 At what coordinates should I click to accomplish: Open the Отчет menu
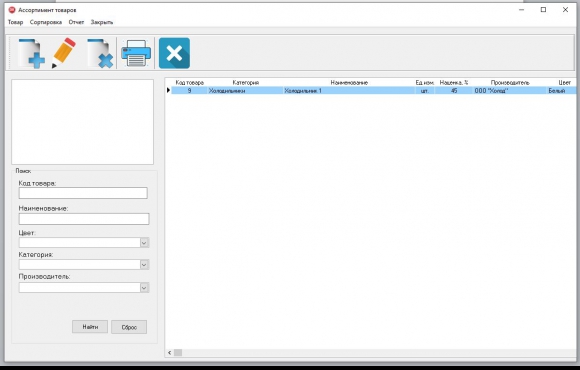point(76,22)
